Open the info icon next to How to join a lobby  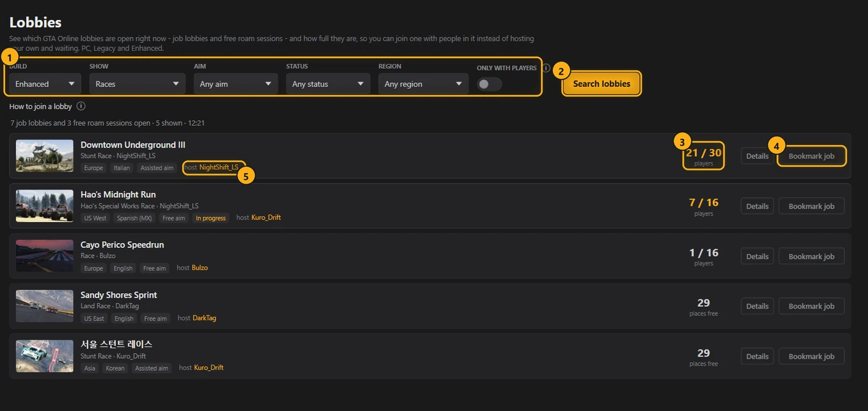click(81, 107)
